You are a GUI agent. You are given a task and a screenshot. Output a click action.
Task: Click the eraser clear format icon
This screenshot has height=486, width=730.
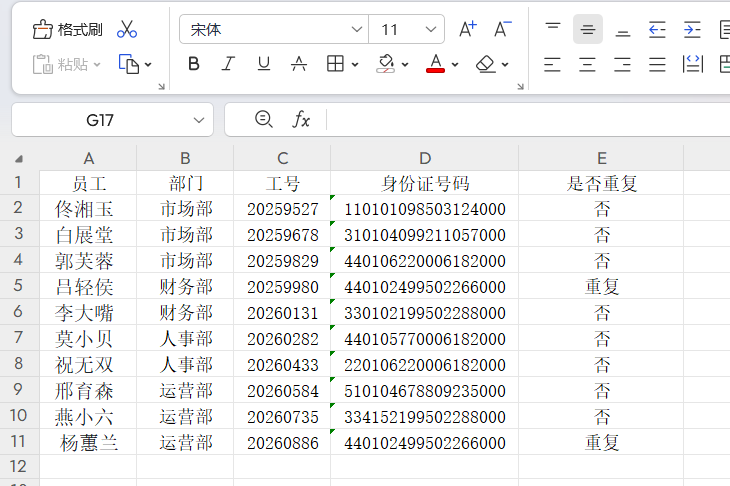click(486, 64)
